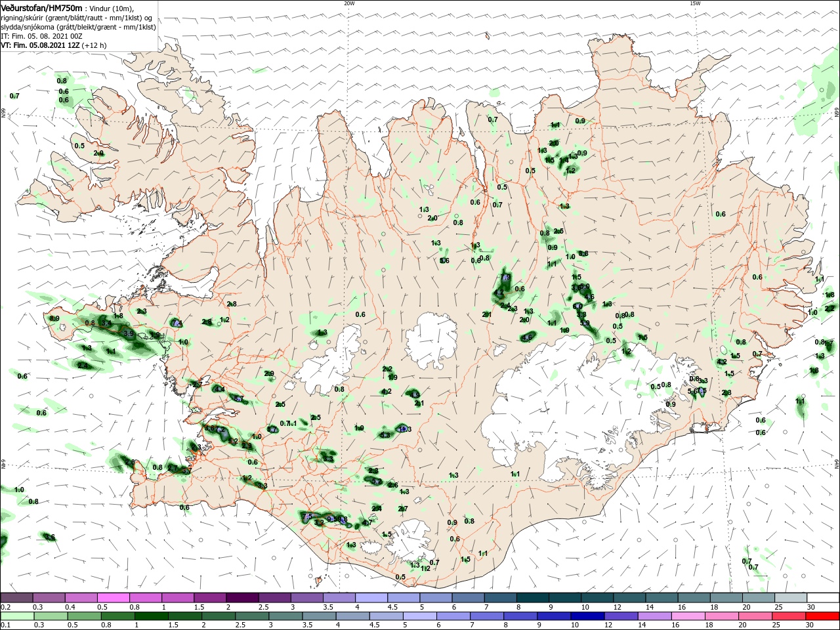This screenshot has width=840, height=630.
Task: Pick the dark green bottom-row swatch between 1 and 1.5
Action: (x=150, y=616)
